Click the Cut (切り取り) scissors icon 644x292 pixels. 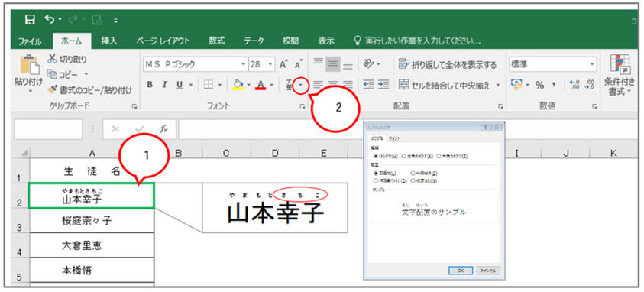pyautogui.click(x=52, y=59)
